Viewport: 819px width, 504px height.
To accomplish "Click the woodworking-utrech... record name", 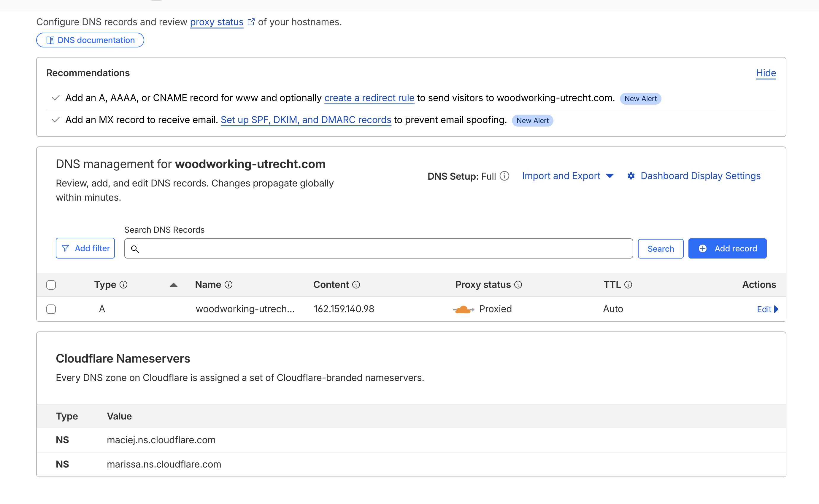I will 245,309.
